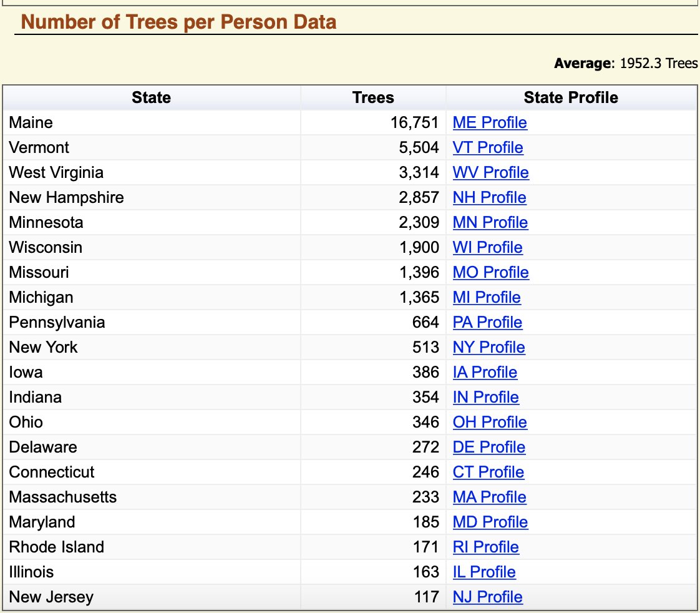
Task: Select the IA Profile link for Iowa
Action: pos(485,372)
